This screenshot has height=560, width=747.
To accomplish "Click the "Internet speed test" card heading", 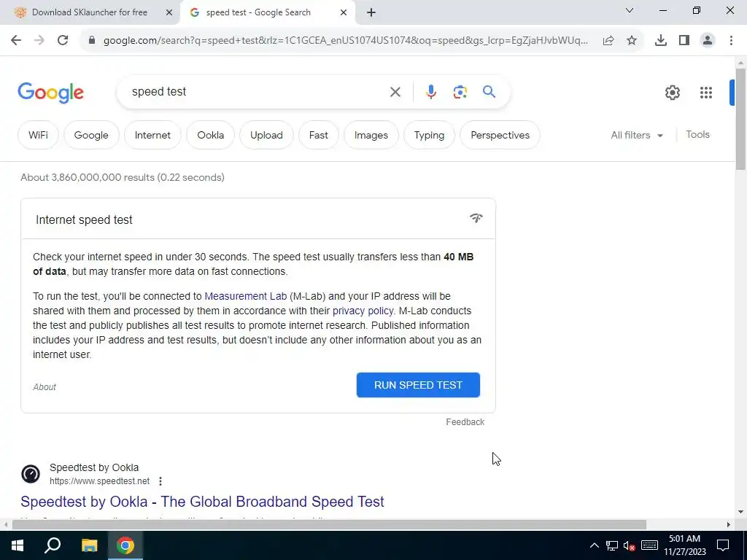I will 84,220.
